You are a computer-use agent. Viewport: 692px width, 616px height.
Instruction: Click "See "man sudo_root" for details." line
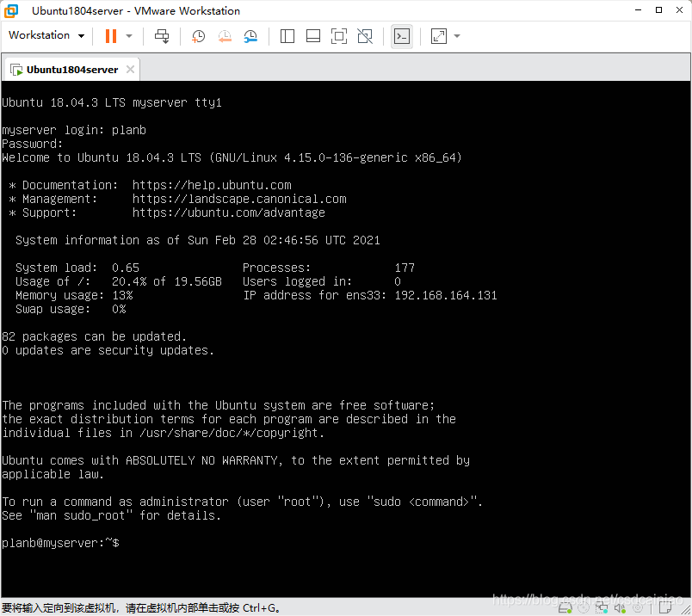tap(111, 515)
